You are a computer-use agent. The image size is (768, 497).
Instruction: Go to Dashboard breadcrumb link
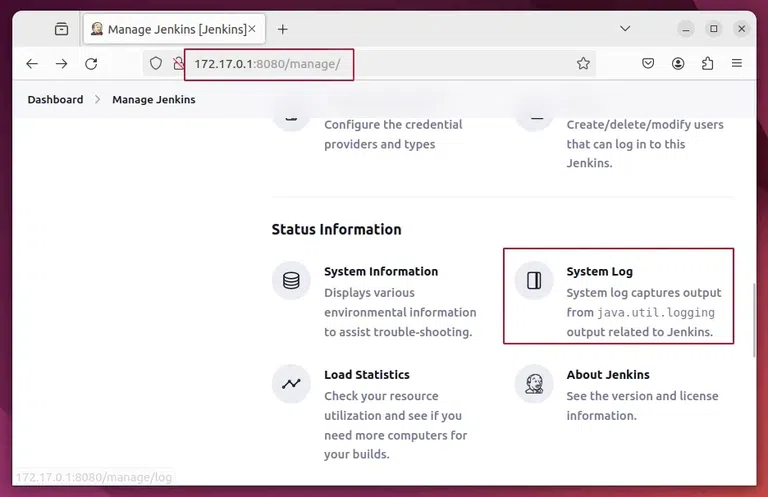(55, 100)
